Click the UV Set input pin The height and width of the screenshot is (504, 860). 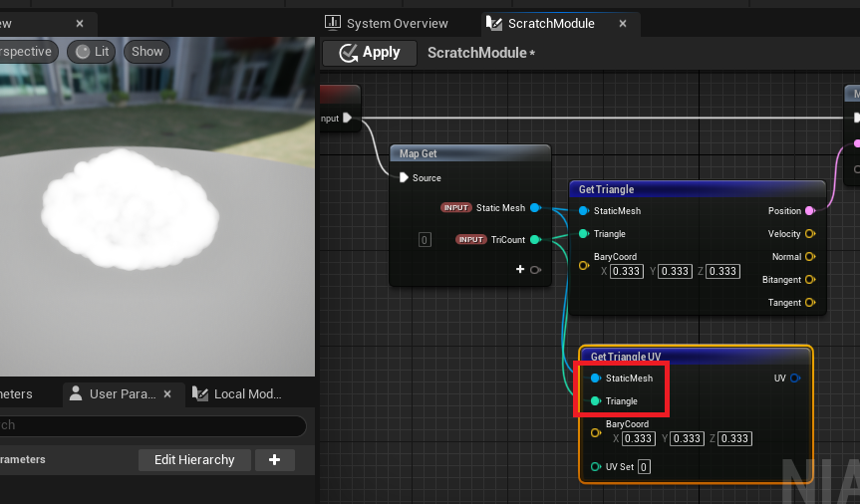(x=596, y=467)
